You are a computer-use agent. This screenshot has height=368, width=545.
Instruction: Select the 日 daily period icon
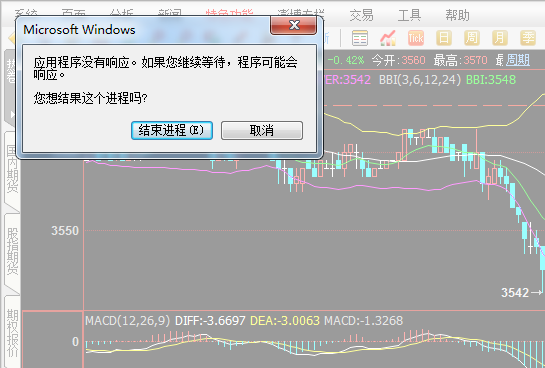click(444, 38)
